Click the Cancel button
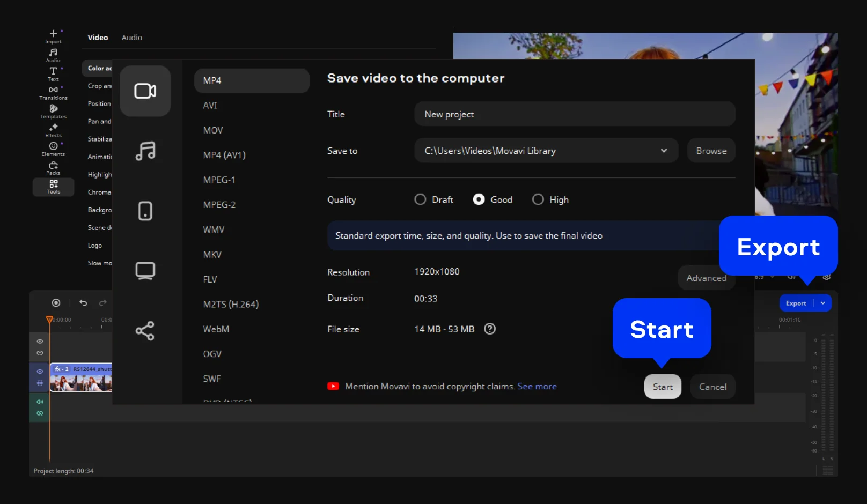 tap(712, 387)
